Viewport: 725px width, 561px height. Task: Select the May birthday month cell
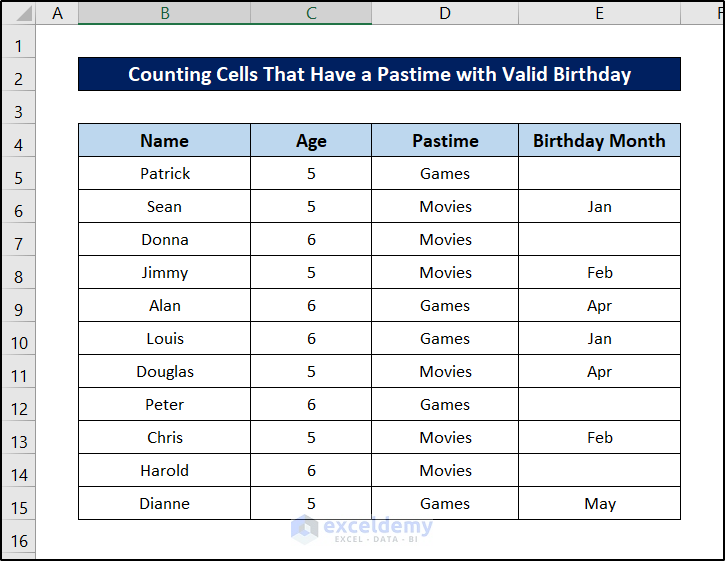tap(599, 504)
